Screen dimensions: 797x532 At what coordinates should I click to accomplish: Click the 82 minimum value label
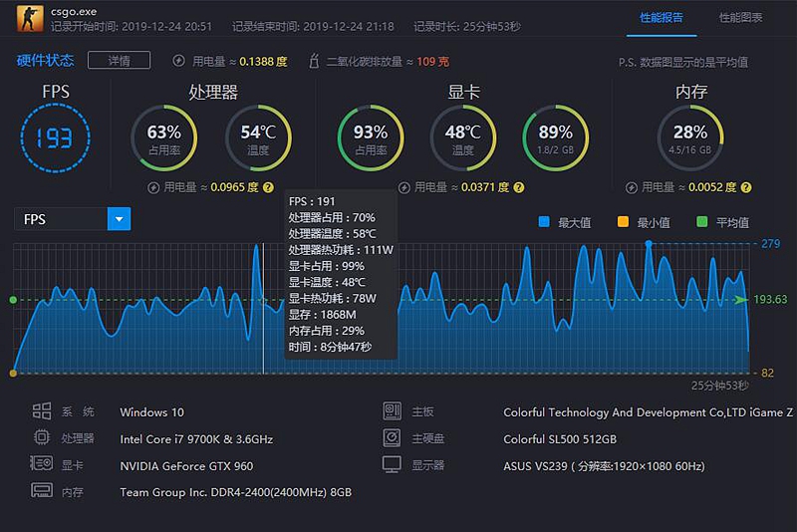767,373
